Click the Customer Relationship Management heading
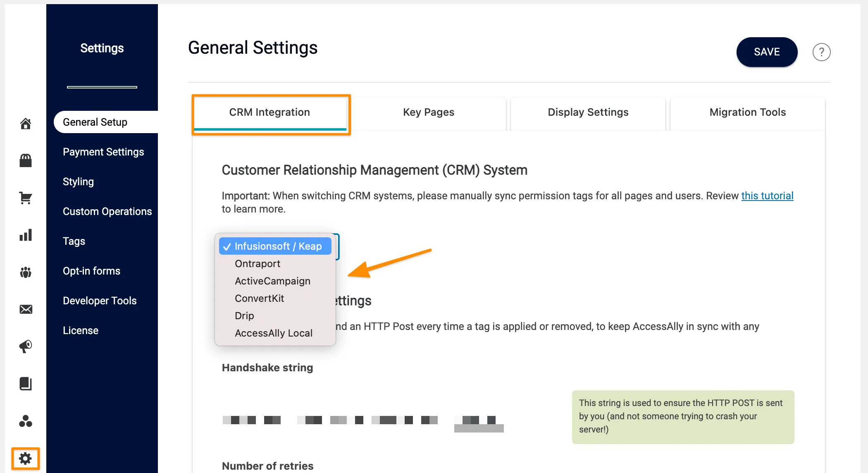The image size is (868, 473). 374,170
